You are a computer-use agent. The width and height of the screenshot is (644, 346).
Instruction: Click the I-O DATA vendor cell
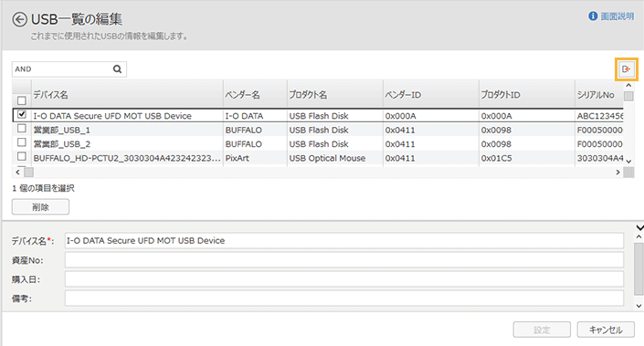point(255,116)
